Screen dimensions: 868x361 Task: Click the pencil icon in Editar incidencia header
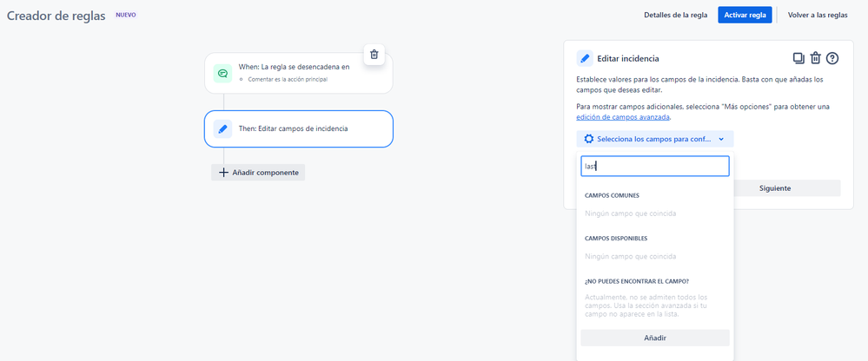(585, 58)
